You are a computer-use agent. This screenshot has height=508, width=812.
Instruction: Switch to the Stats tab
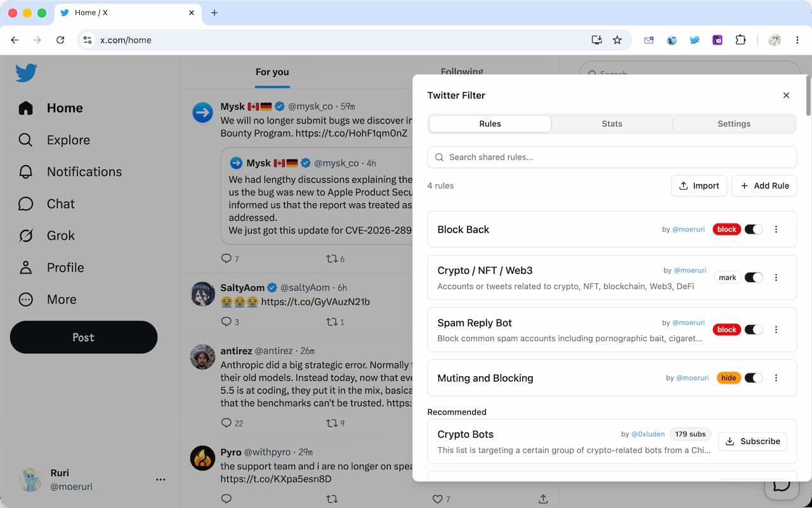612,124
